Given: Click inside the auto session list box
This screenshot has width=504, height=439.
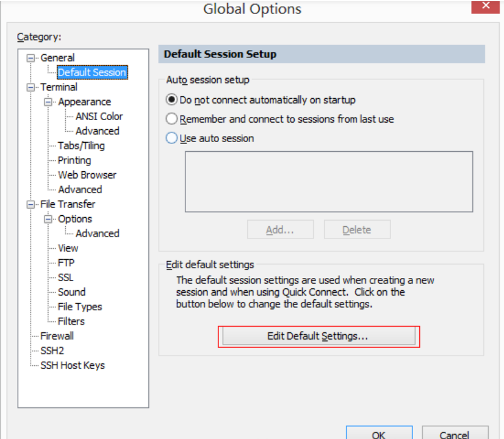Looking at the screenshot, I should [328, 181].
